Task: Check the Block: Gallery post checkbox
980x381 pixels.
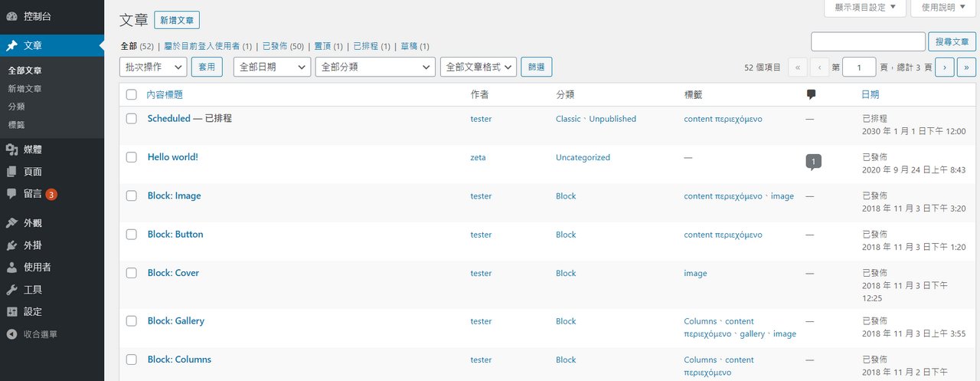Action: [x=132, y=320]
